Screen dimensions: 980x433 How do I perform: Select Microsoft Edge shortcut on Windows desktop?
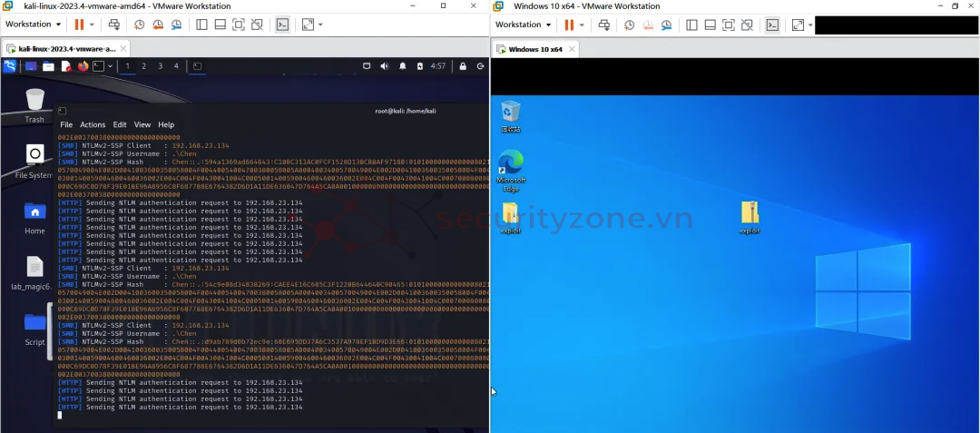[x=511, y=171]
